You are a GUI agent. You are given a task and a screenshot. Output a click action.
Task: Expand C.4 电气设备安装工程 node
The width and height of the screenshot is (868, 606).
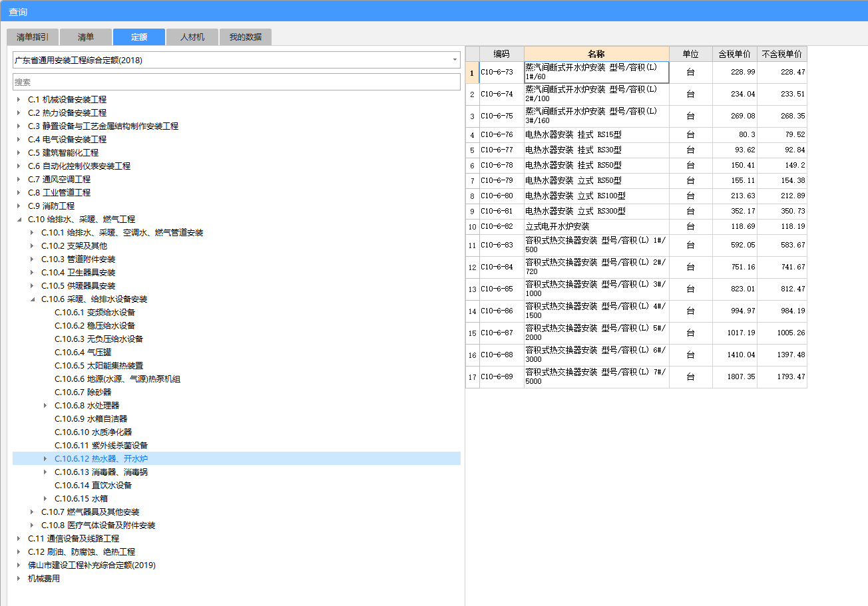tap(19, 140)
